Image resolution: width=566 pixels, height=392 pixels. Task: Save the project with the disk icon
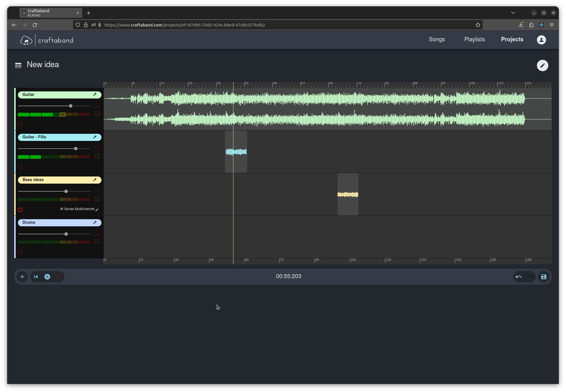pos(544,277)
